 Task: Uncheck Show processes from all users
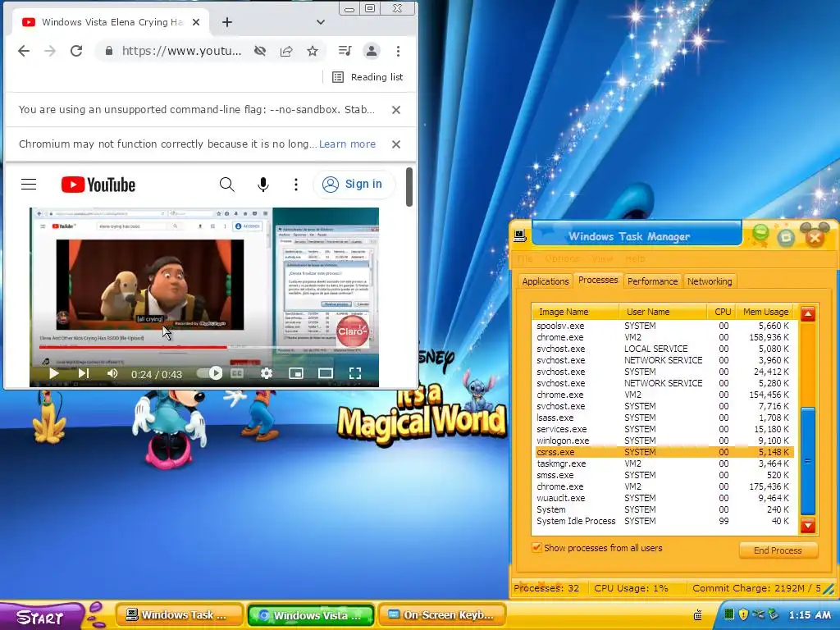click(536, 547)
